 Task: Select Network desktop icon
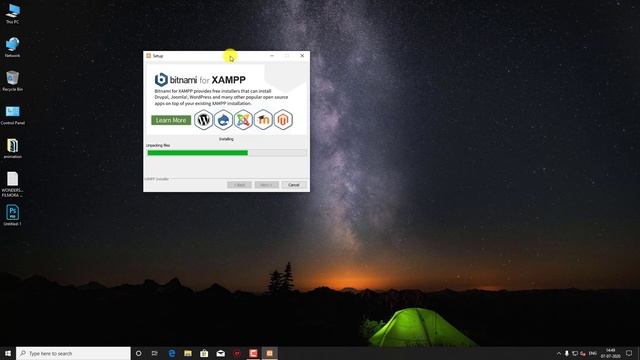pos(12,47)
